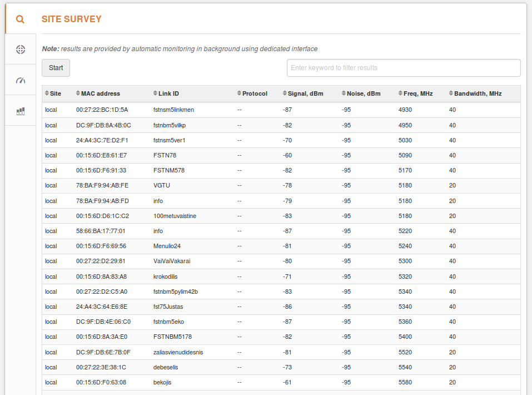532x395 pixels.
Task: Select MAC address 00:27:22:D2:C5:A0
Action: (102, 292)
